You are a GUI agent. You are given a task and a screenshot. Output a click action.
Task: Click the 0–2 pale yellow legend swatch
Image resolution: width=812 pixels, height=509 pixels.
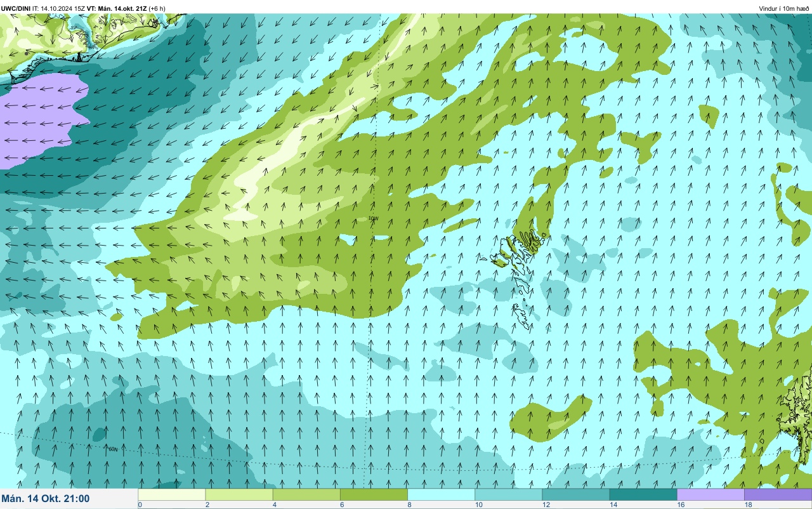[172, 494]
